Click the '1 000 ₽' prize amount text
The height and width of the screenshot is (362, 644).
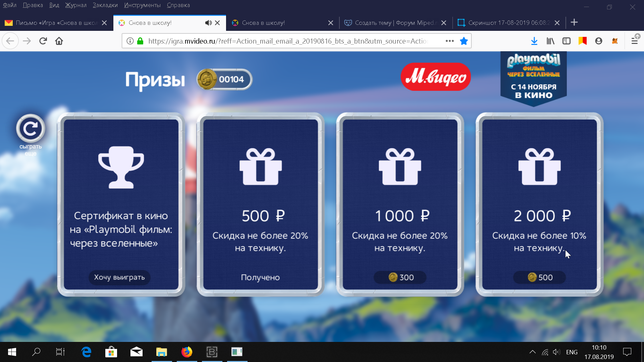tap(402, 216)
